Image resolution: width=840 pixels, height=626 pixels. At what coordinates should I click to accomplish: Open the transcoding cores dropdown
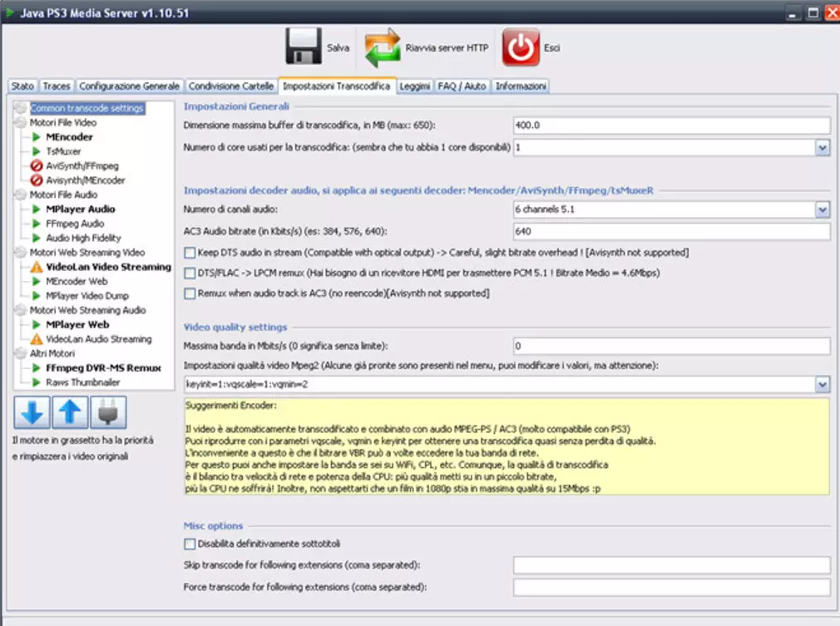822,148
